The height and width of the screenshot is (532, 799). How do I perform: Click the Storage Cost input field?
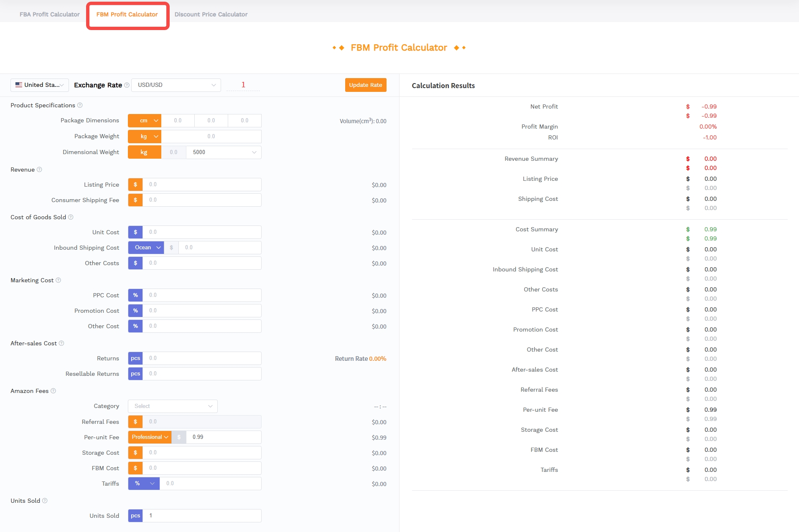coord(202,453)
